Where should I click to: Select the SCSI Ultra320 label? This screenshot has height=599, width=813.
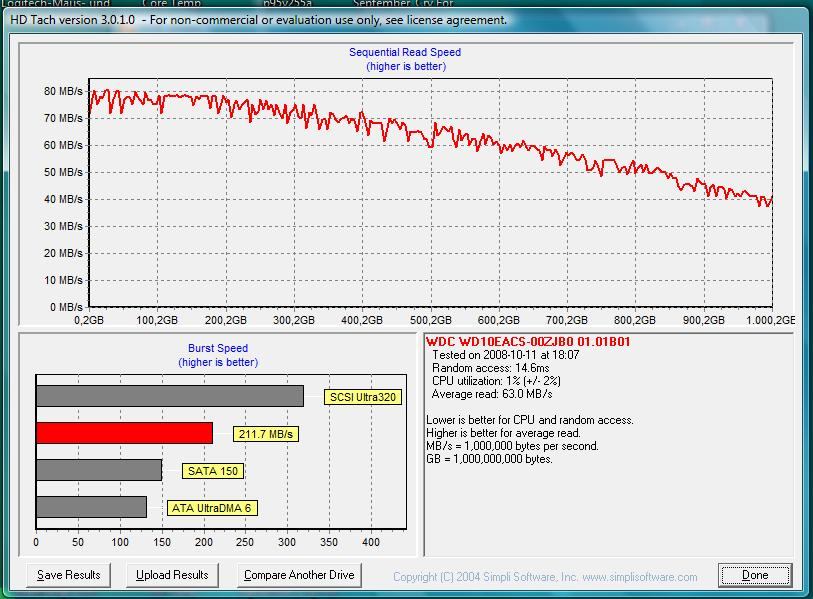363,397
